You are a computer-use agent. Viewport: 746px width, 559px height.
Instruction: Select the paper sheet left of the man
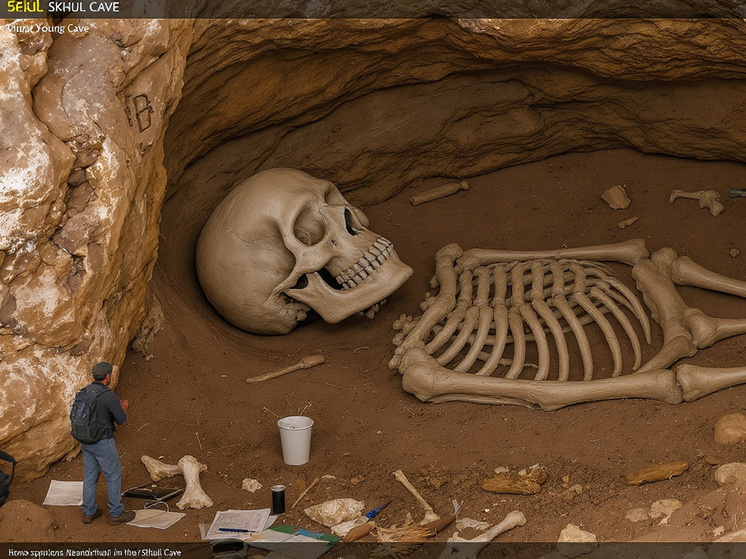click(x=64, y=492)
